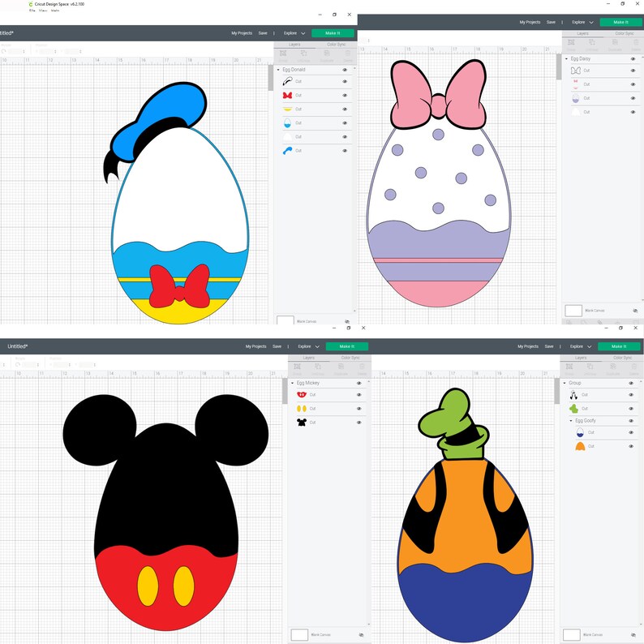Hide the blue hat layer in Egg Donald
This screenshot has height=644, width=644.
pos(345,151)
